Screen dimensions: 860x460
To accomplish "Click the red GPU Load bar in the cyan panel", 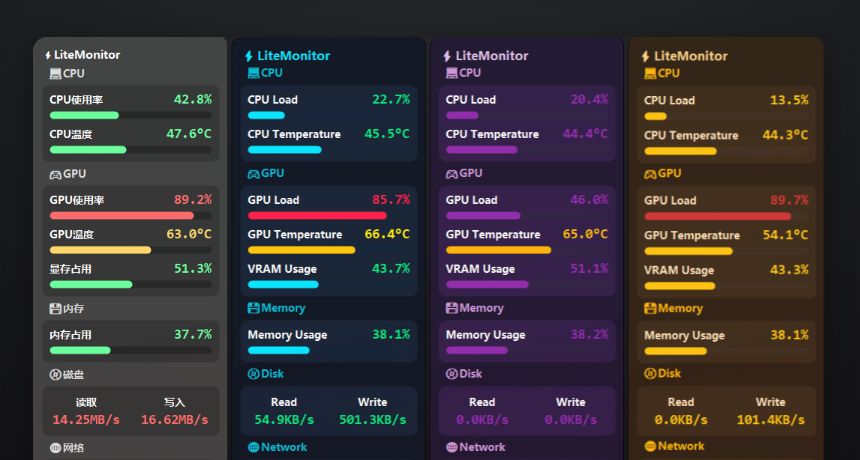I will (x=316, y=215).
